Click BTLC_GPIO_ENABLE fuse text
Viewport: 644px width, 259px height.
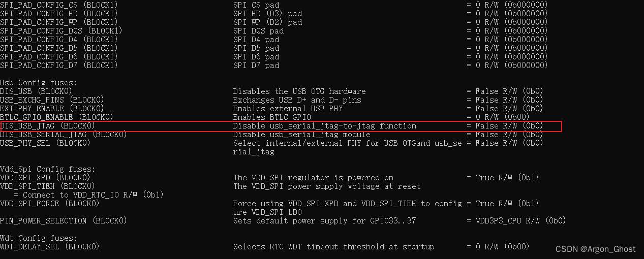coord(37,117)
